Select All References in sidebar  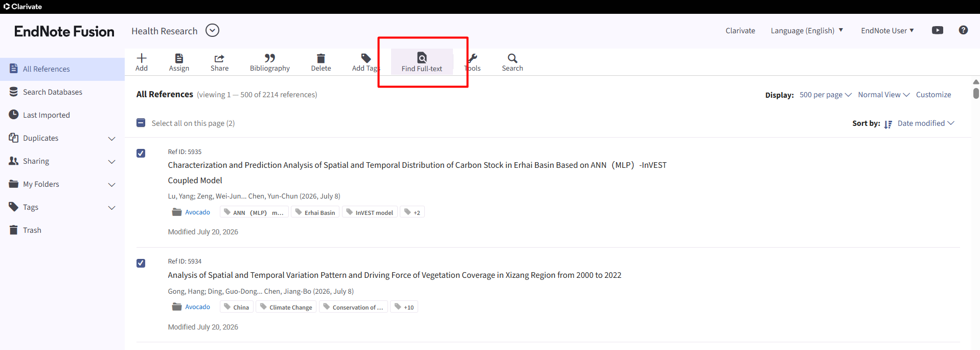[x=62, y=69]
